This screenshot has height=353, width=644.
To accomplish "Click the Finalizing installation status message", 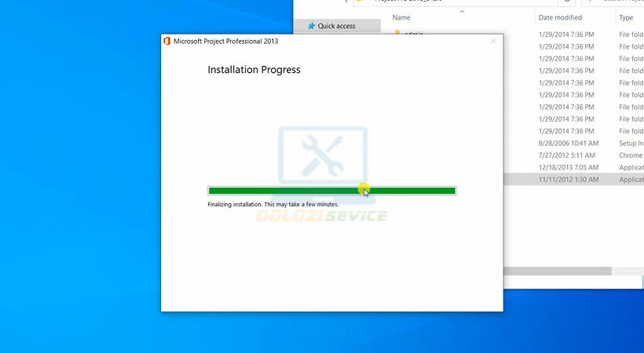I will coord(273,204).
